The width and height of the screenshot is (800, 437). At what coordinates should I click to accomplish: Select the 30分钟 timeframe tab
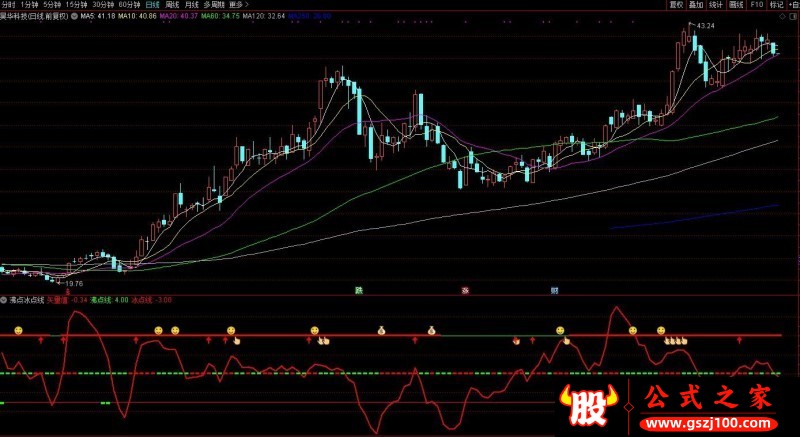103,5
